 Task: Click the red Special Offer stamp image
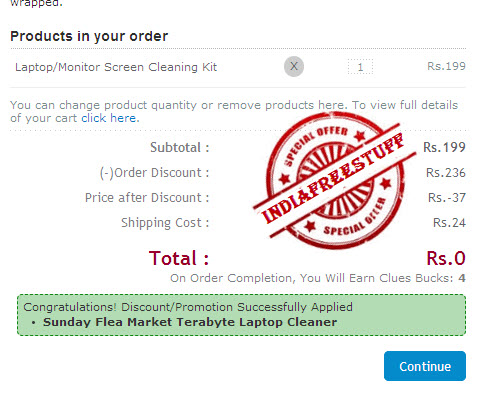[x=335, y=180]
